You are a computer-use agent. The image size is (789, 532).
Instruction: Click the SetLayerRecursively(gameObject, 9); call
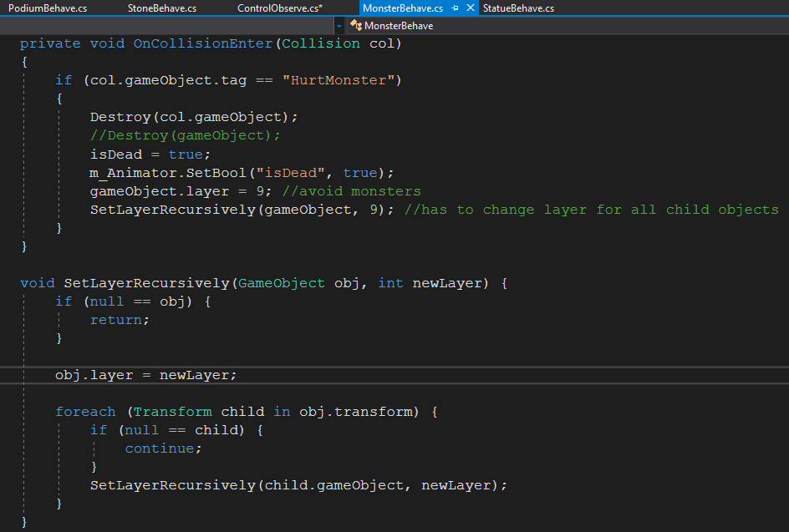pyautogui.click(x=242, y=210)
